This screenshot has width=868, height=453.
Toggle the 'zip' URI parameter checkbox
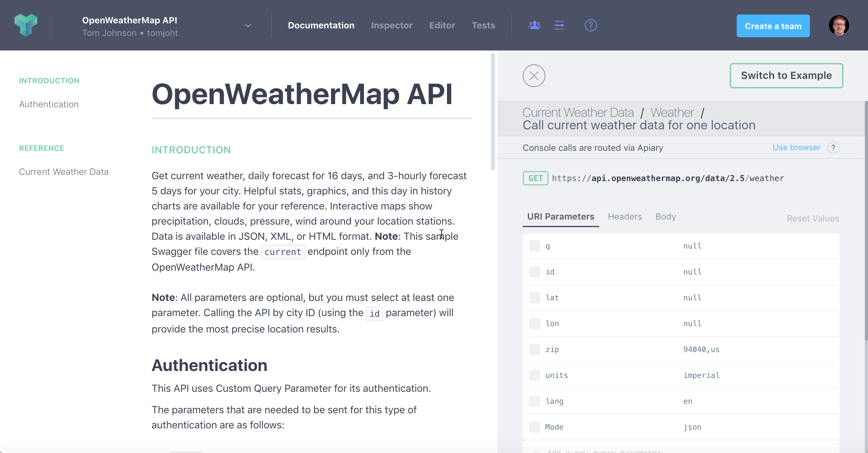(x=534, y=350)
